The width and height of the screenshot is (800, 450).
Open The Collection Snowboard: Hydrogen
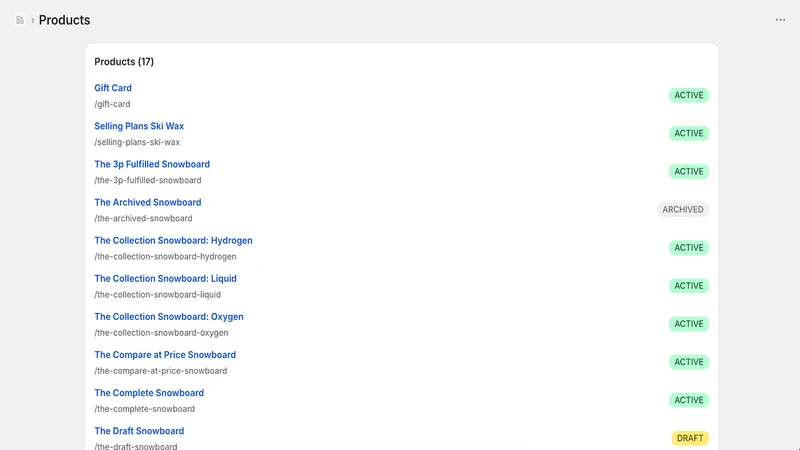point(173,240)
